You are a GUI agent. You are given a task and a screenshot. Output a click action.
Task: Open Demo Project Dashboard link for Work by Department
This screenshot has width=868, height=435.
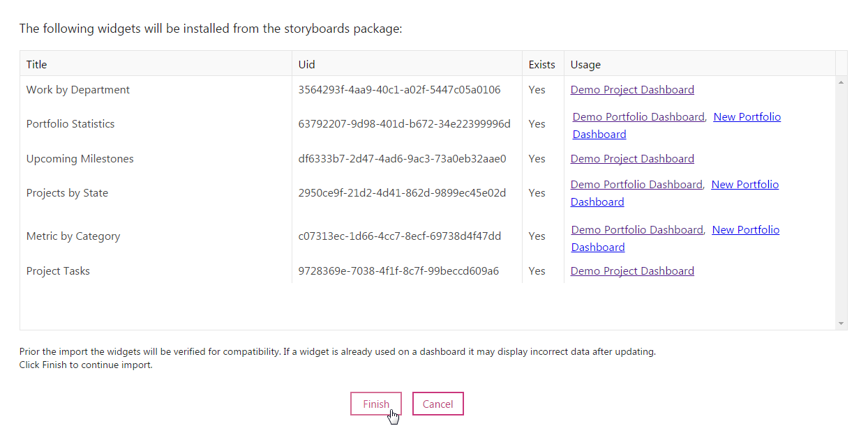click(x=632, y=89)
